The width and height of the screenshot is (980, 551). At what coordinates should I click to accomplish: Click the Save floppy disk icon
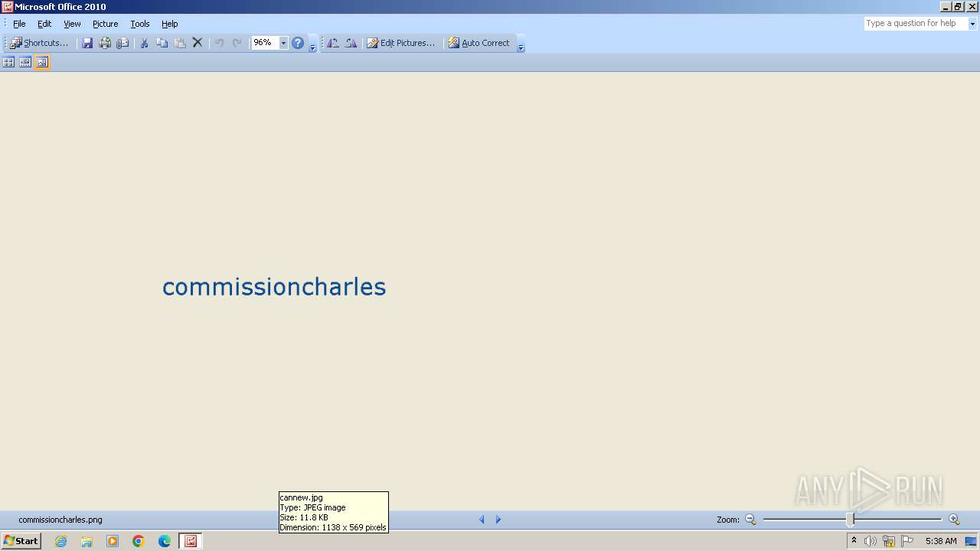coord(87,43)
